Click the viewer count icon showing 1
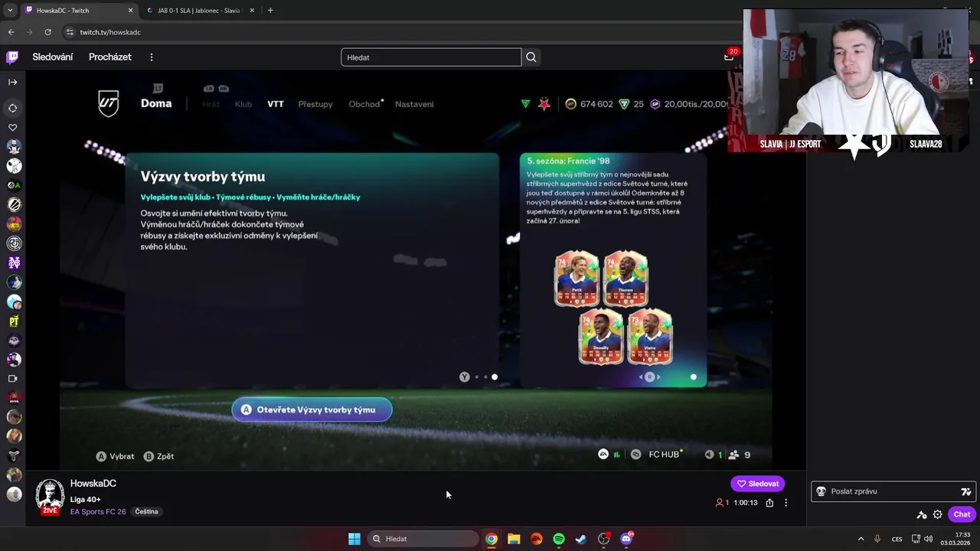980x551 pixels. [x=720, y=503]
